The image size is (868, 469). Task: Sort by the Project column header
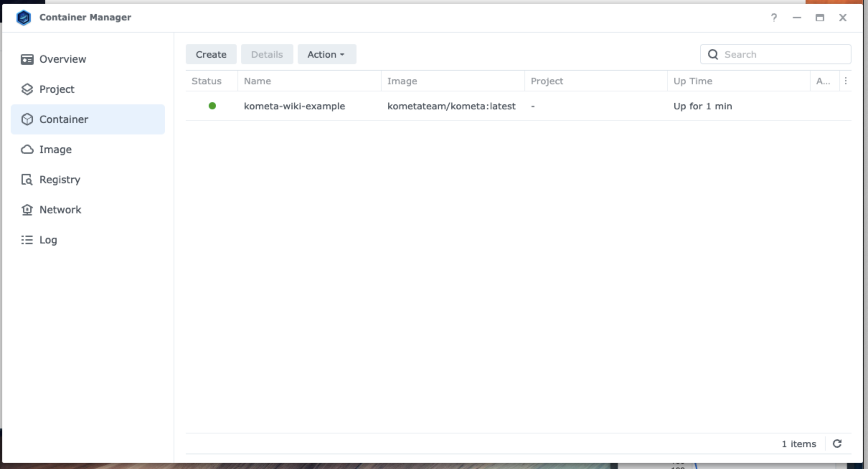(596, 81)
